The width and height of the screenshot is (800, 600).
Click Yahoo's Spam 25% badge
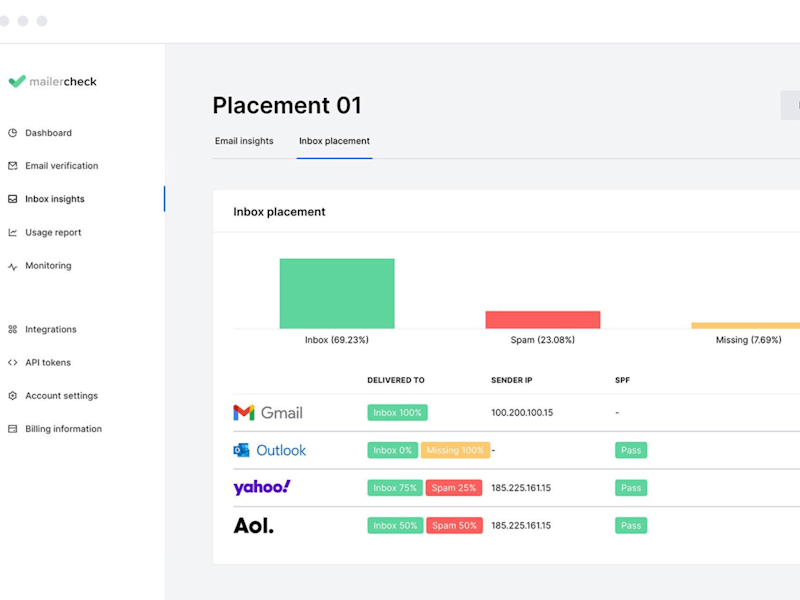click(454, 488)
